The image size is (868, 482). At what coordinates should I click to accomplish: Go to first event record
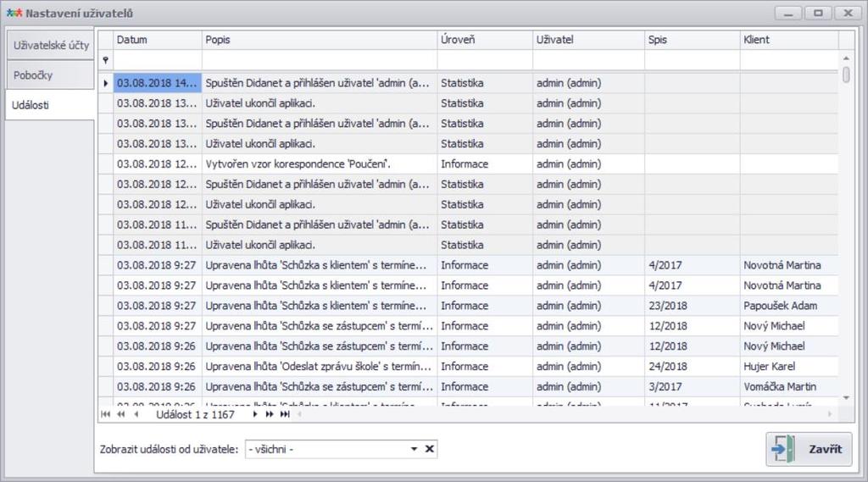click(x=105, y=414)
